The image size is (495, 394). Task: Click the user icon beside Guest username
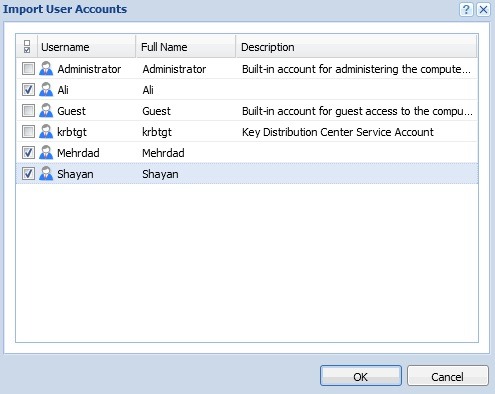(x=46, y=111)
